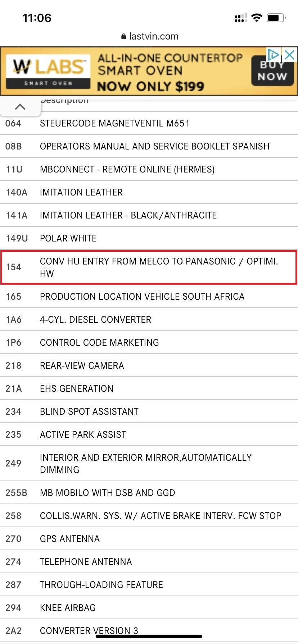Screen dimensions: 298x644
Task: Tap the lock icon beside lastvin.com
Action: click(x=124, y=36)
